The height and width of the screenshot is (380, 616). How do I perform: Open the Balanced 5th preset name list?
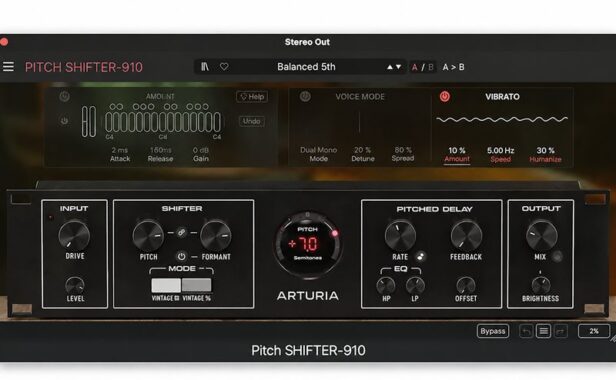306,67
